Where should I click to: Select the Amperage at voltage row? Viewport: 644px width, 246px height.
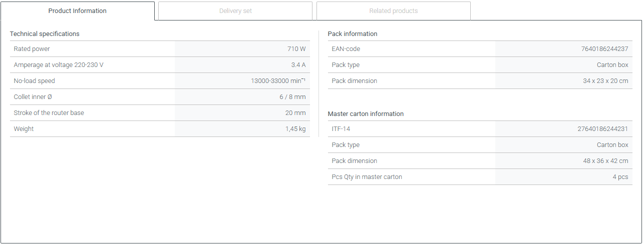(59, 65)
